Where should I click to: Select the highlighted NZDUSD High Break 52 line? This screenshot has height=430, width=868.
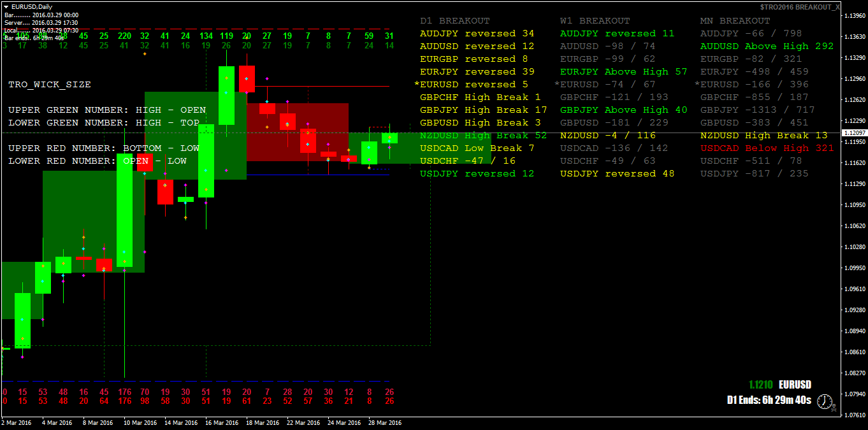pos(482,135)
